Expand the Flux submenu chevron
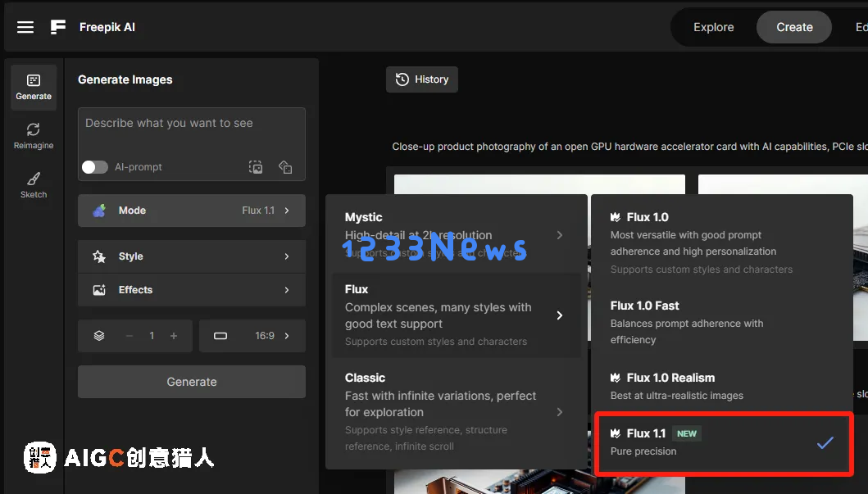Viewport: 868px width, 494px height. coord(560,315)
